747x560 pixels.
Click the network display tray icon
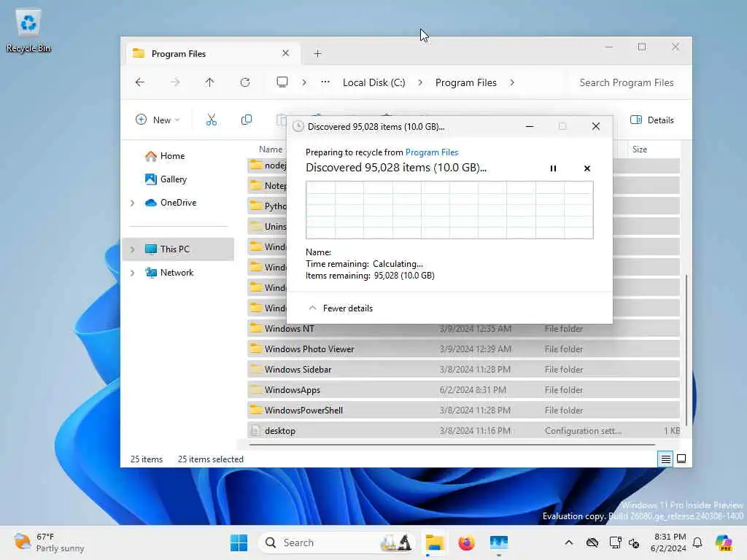click(x=615, y=542)
